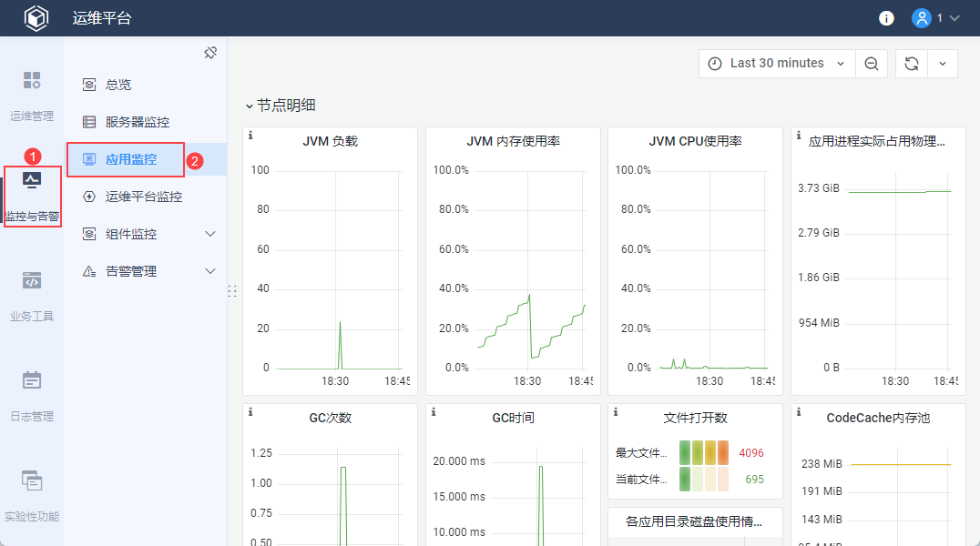
Task: Select 组件监控 menu item
Action: 145,234
